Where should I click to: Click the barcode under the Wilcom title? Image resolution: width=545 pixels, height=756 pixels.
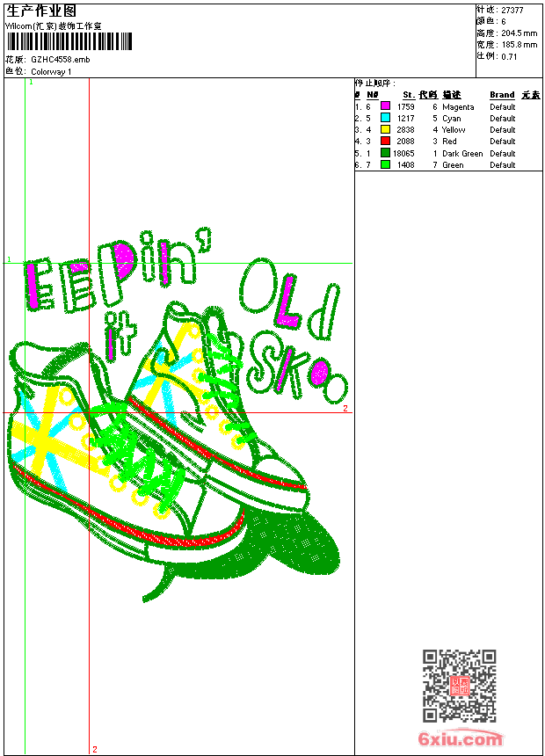tap(69, 42)
